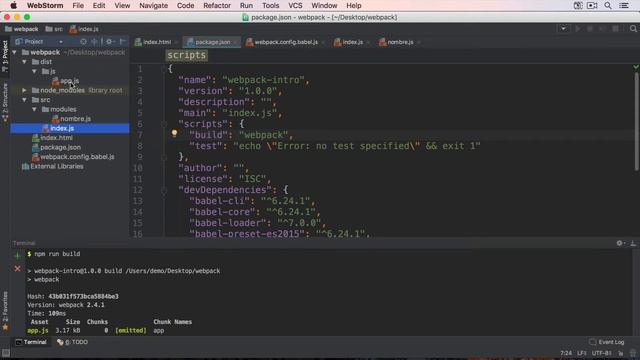Click the scripts breadcrumb above the editor
Image resolution: width=640 pixels, height=360 pixels.
click(187, 55)
